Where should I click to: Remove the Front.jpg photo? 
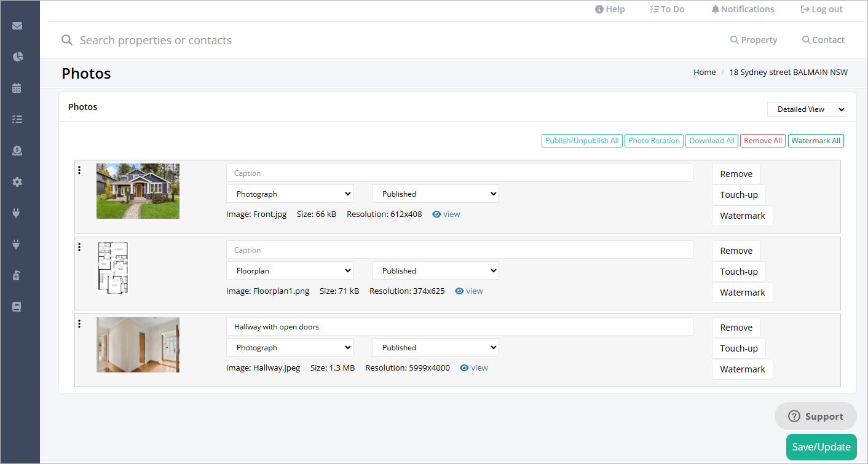pyautogui.click(x=736, y=174)
